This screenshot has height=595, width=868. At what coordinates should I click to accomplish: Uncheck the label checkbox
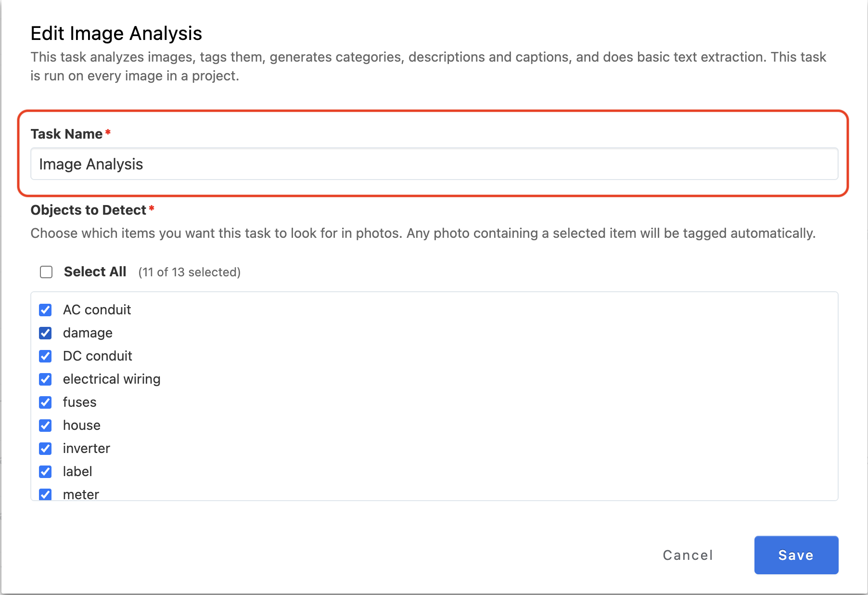46,472
